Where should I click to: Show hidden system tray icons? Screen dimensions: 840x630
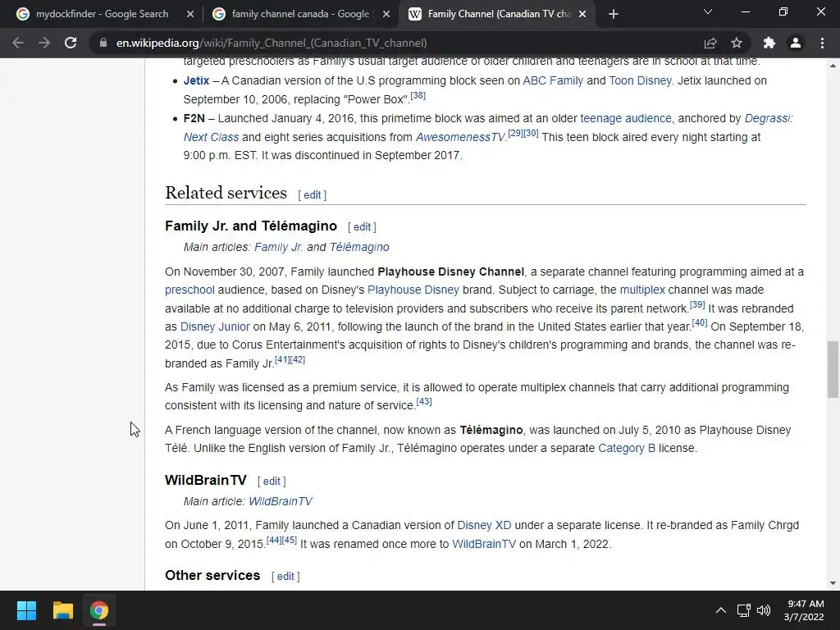tap(721, 610)
